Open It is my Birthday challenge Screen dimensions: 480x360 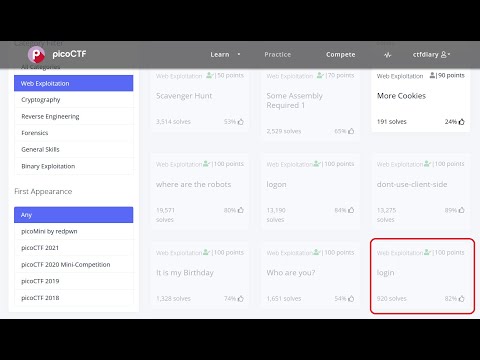199,276
